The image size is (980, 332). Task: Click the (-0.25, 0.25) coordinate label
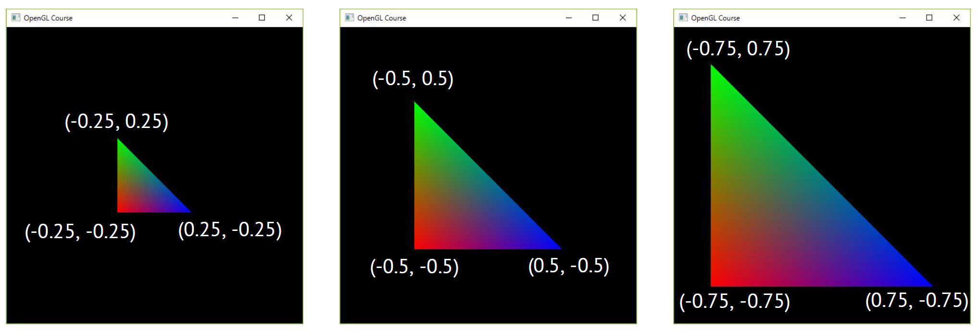116,121
